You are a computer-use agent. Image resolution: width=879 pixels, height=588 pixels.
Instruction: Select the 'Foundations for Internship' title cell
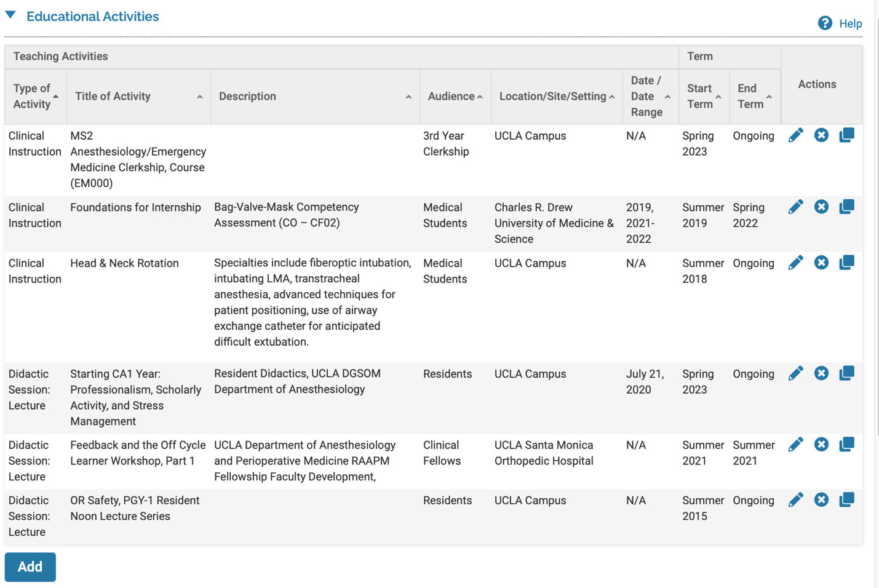pyautogui.click(x=135, y=207)
